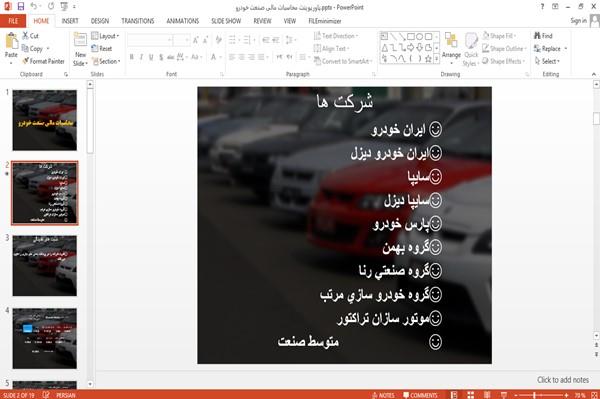The width and height of the screenshot is (600, 399).
Task: Expand the Shape Fill dropdown
Action: [499, 36]
